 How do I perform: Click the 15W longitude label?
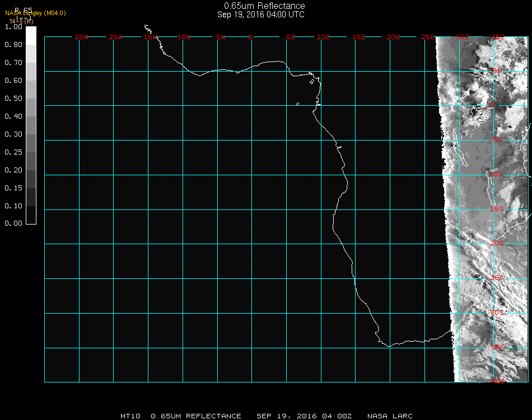pos(150,37)
